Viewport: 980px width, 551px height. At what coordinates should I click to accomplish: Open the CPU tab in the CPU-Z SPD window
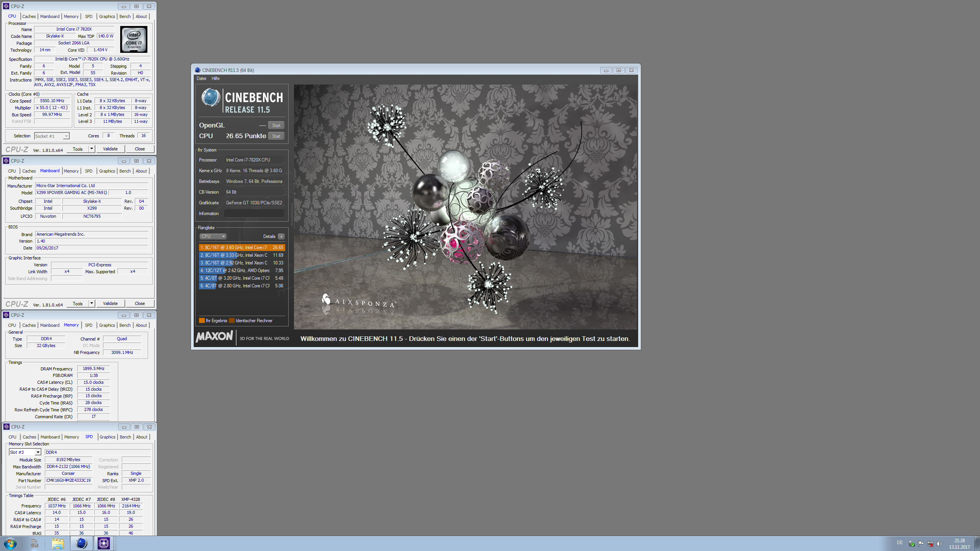(12, 437)
